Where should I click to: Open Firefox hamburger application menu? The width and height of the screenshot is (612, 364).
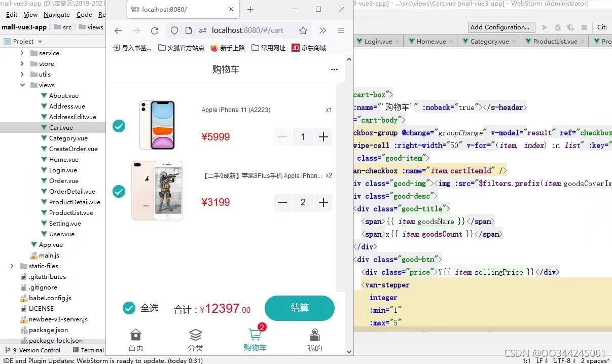341,30
